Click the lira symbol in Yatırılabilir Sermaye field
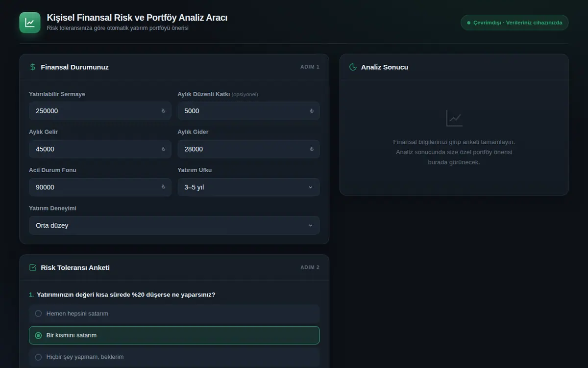This screenshot has height=368, width=588. click(164, 111)
